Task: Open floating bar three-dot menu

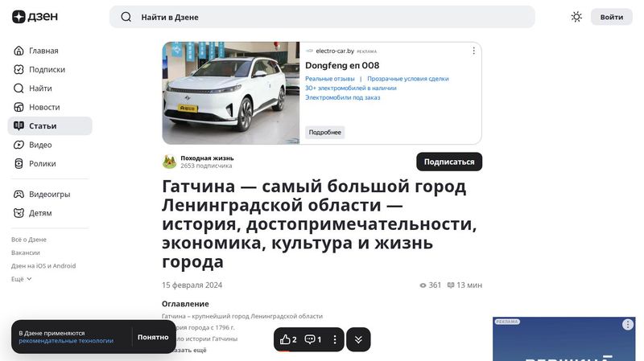Action: pos(335,340)
